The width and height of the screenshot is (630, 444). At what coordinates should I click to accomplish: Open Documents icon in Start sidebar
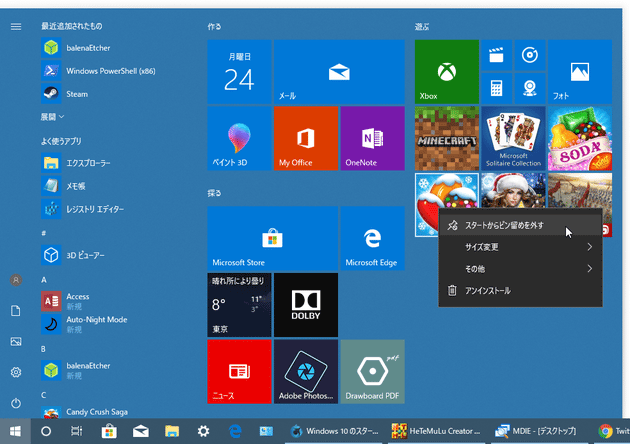tap(16, 311)
